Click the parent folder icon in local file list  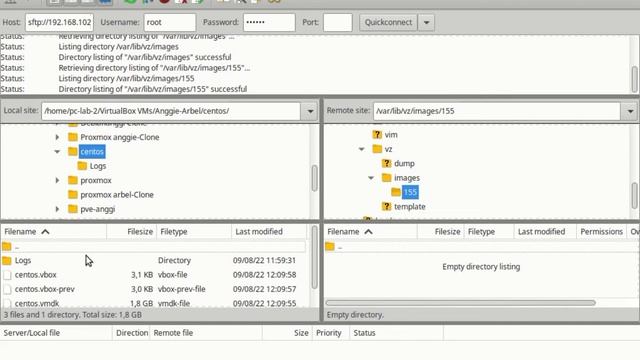(x=7, y=246)
